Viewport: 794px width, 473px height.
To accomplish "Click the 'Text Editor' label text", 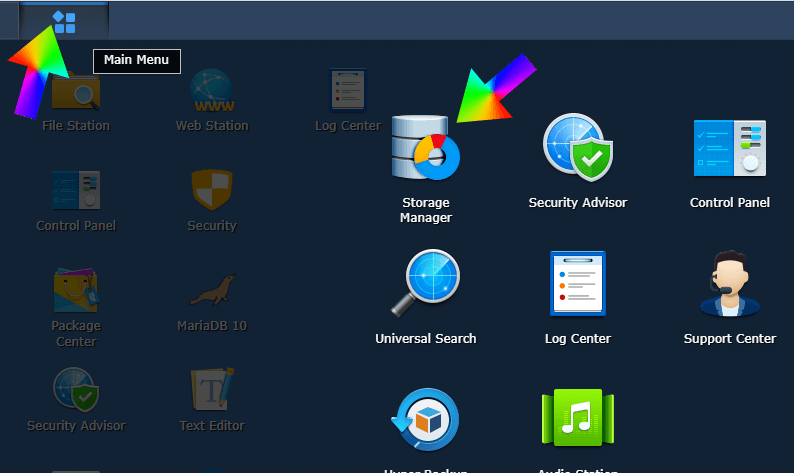I will 212,425.
